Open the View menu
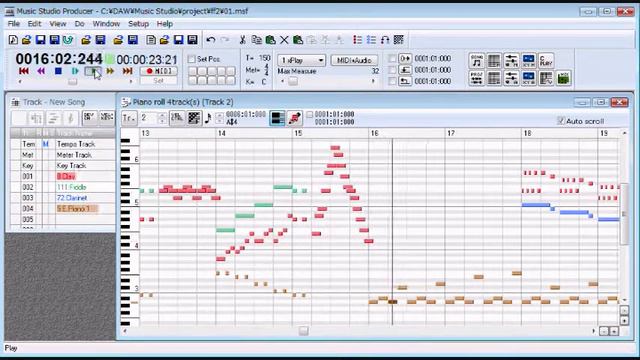The height and width of the screenshot is (360, 640). coord(58,24)
